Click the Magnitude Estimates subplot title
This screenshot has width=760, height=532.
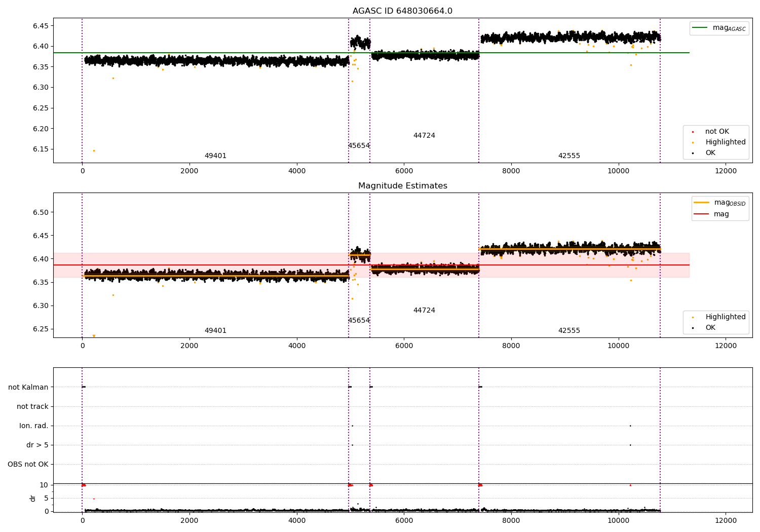click(403, 186)
